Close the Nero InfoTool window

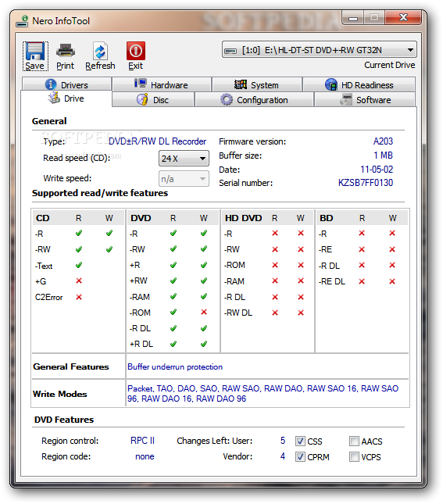pos(403,18)
